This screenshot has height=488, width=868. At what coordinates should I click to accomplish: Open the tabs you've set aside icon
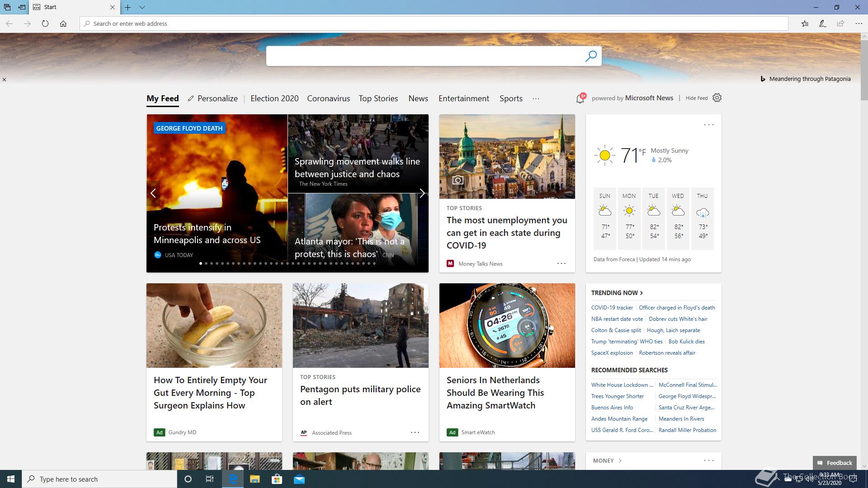pos(7,7)
